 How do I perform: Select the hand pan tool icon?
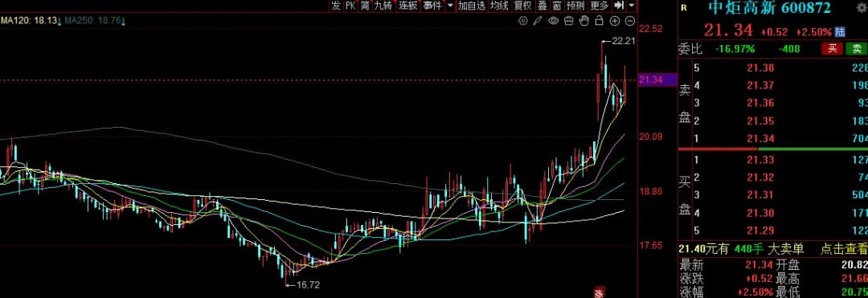pyautogui.click(x=583, y=21)
